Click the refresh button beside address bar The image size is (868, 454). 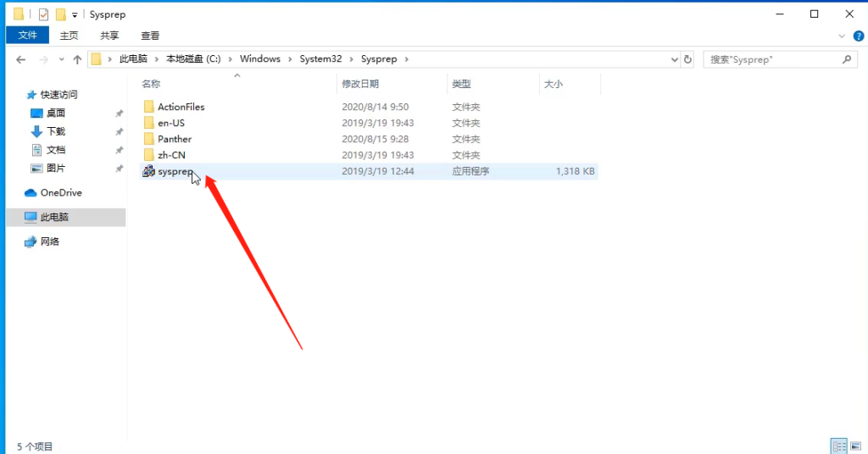(x=687, y=59)
